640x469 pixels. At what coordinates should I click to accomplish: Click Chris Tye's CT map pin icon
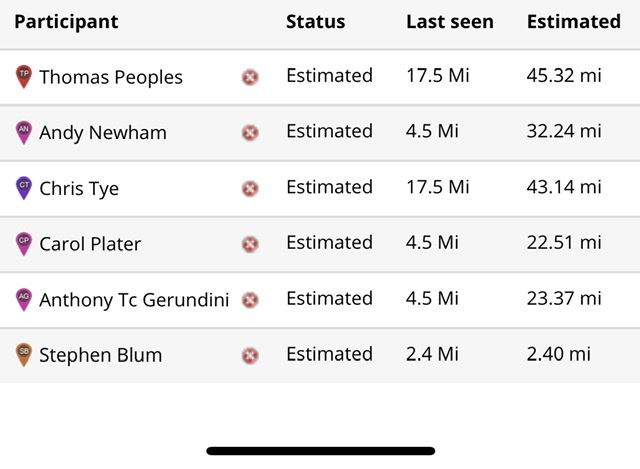coord(24,187)
